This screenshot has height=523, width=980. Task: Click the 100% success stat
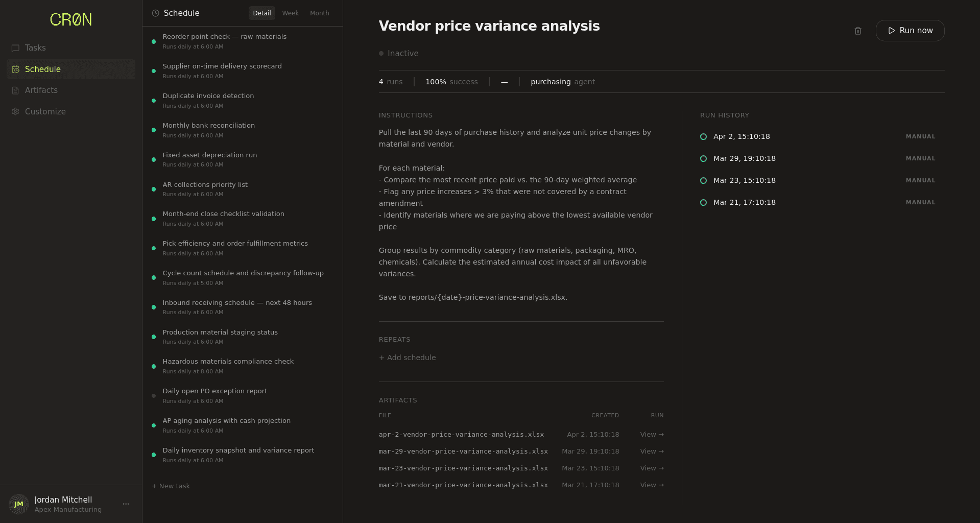[451, 82]
